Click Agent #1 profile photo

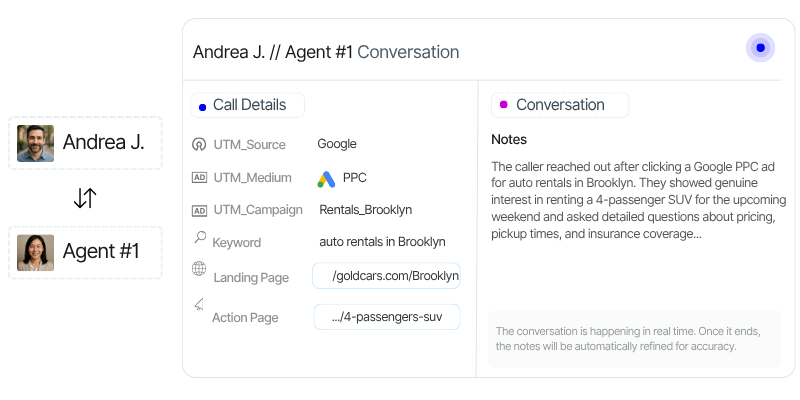point(35,252)
